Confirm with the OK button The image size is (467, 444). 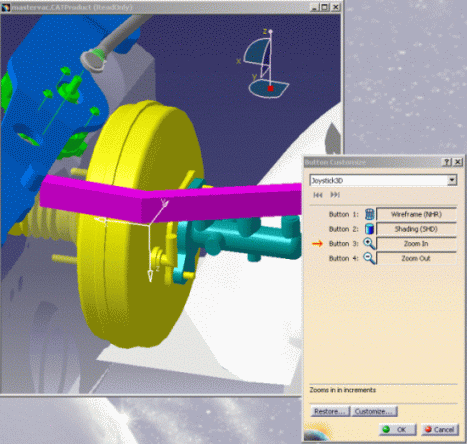(x=397, y=429)
